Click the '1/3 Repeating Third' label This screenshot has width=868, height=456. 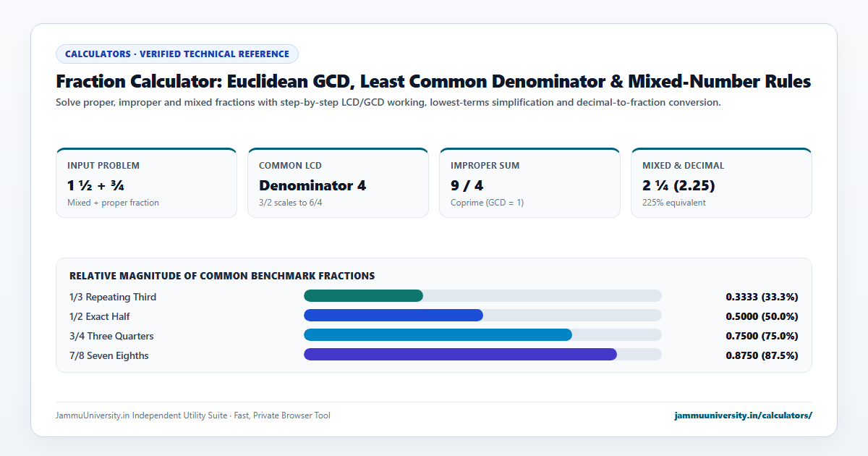(x=113, y=297)
